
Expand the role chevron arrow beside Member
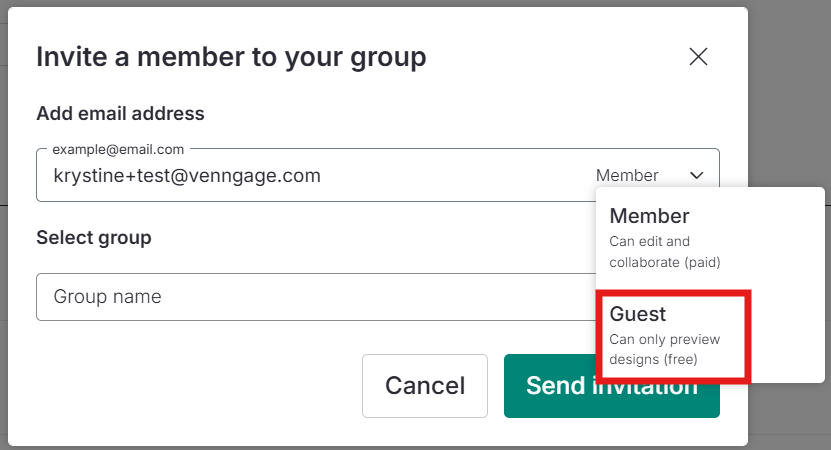coord(696,175)
